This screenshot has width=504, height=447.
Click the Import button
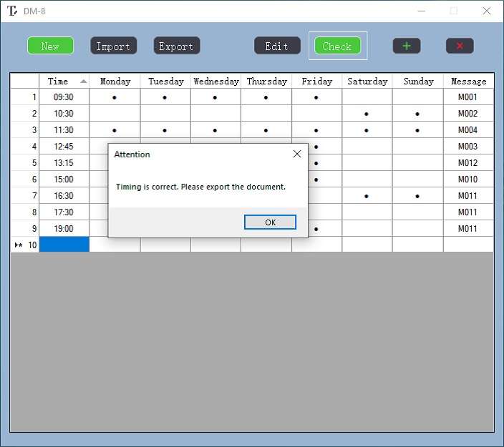113,46
